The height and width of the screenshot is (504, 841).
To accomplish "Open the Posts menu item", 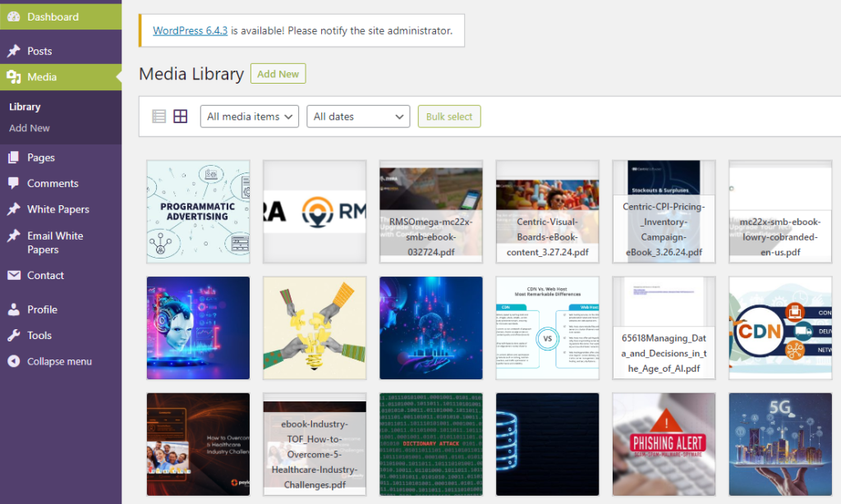I will pos(61,51).
